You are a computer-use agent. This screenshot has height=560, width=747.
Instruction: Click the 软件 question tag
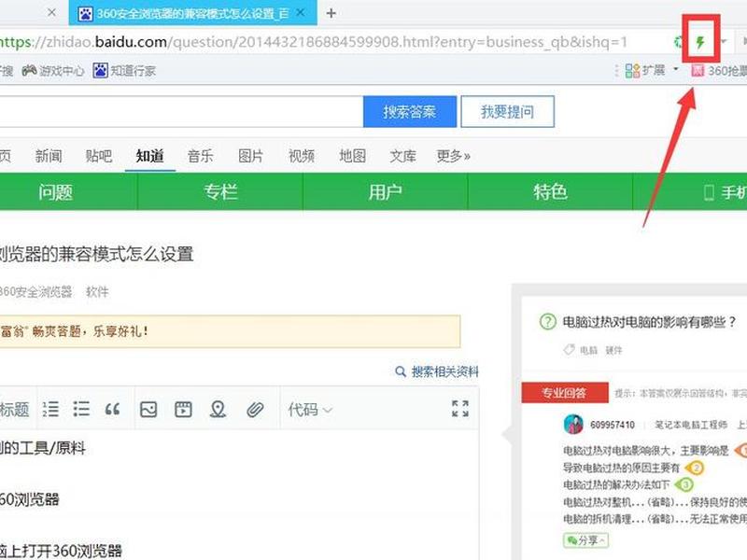[97, 291]
